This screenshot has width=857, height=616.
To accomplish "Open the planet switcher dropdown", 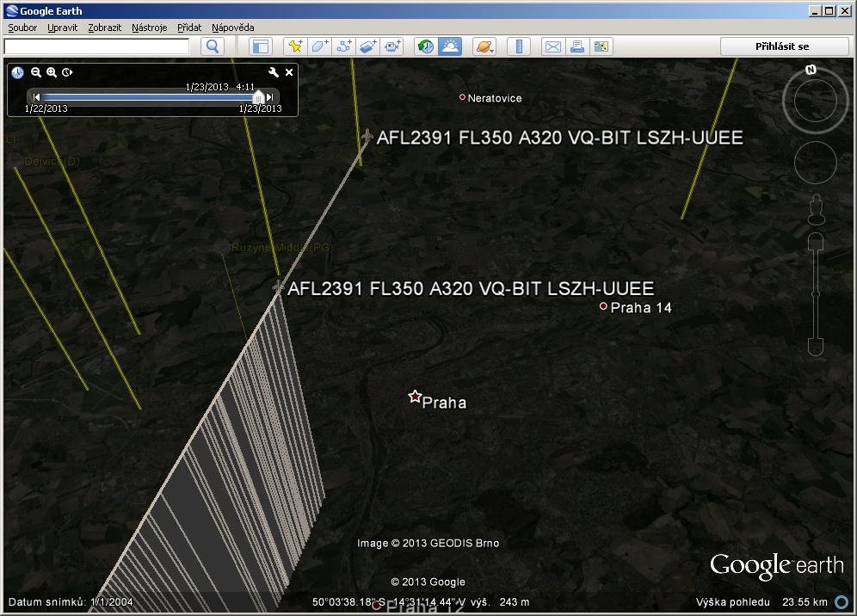I will point(484,46).
